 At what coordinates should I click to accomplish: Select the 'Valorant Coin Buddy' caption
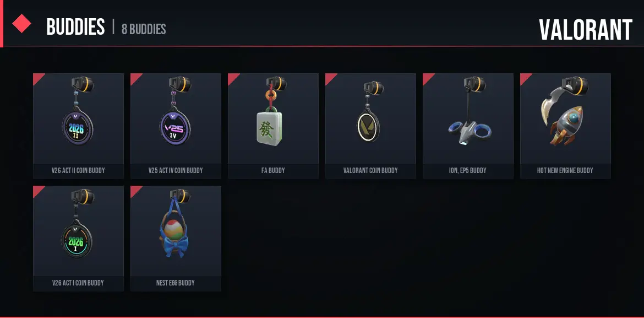coord(370,170)
